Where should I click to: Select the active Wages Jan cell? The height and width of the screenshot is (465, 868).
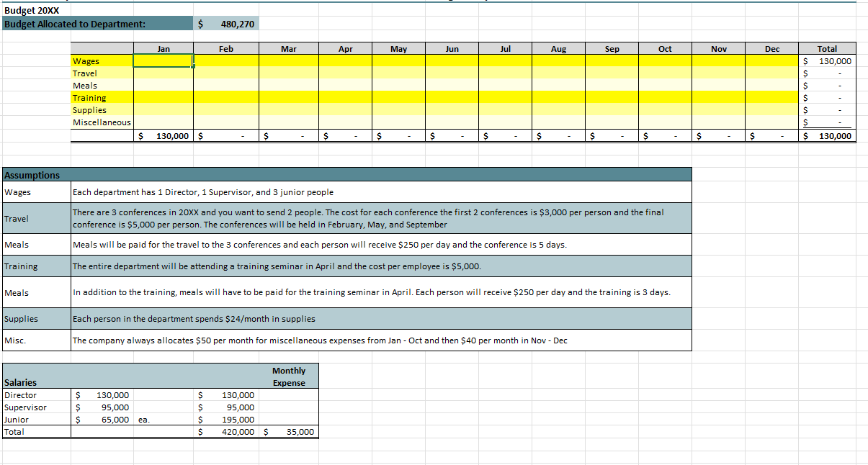click(x=164, y=61)
